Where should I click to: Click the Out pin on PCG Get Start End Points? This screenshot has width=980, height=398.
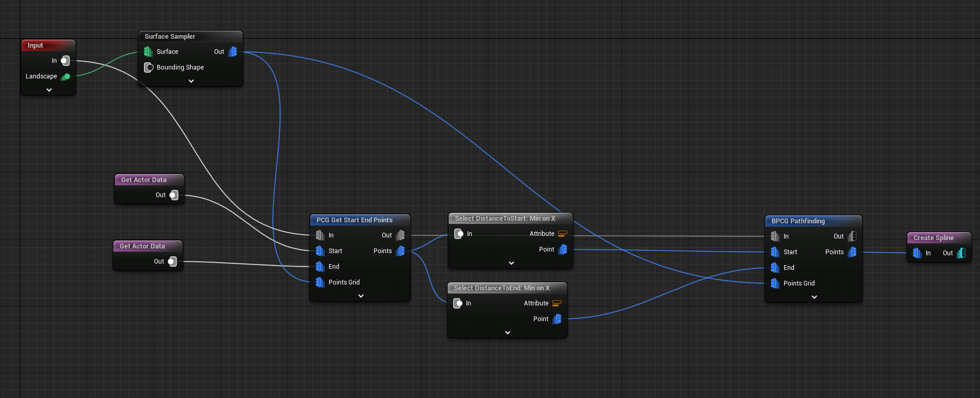tap(400, 235)
